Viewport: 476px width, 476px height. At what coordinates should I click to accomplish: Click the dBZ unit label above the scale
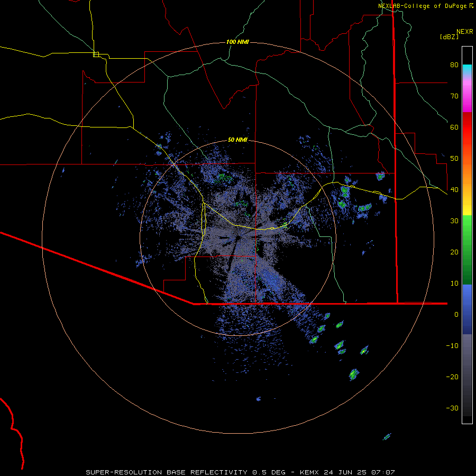[x=449, y=36]
